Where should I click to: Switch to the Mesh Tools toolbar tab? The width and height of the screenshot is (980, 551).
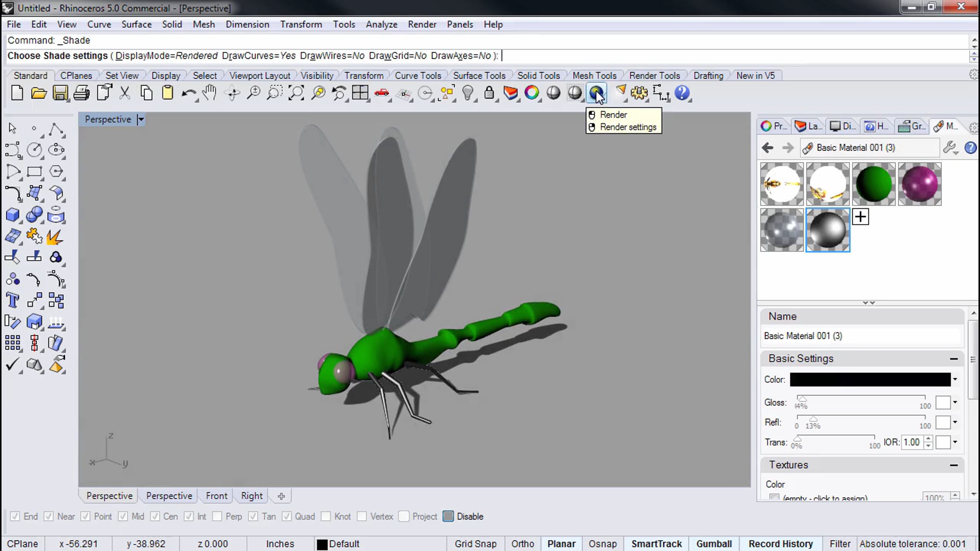point(595,76)
